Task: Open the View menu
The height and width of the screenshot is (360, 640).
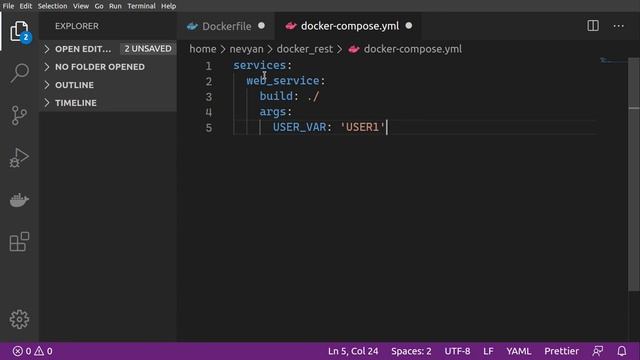Action: click(81, 6)
